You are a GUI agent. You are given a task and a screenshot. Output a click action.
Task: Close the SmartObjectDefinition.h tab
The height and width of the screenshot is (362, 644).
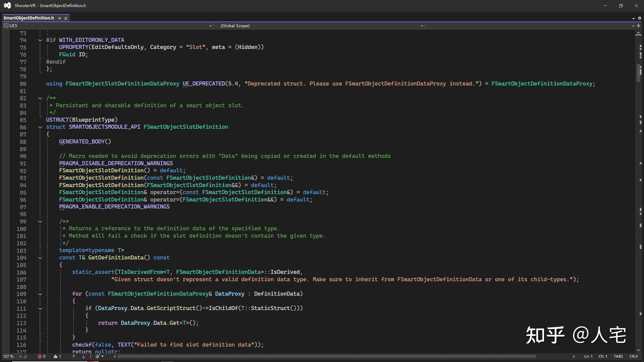tap(66, 18)
